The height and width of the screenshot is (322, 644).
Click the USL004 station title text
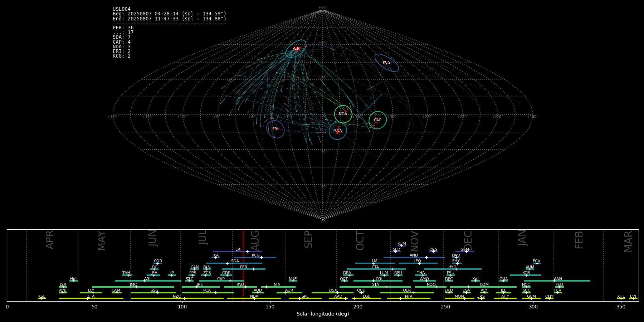coord(122,9)
